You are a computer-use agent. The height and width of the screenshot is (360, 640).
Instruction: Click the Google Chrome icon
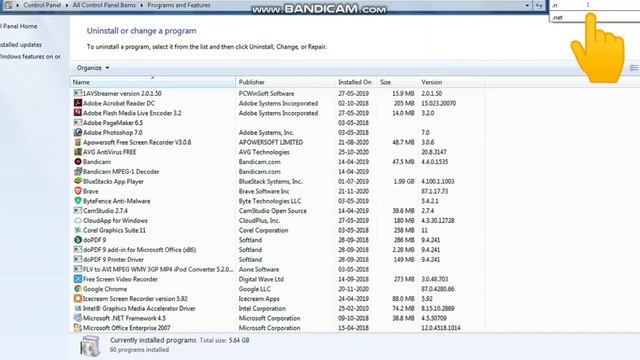click(x=78, y=289)
